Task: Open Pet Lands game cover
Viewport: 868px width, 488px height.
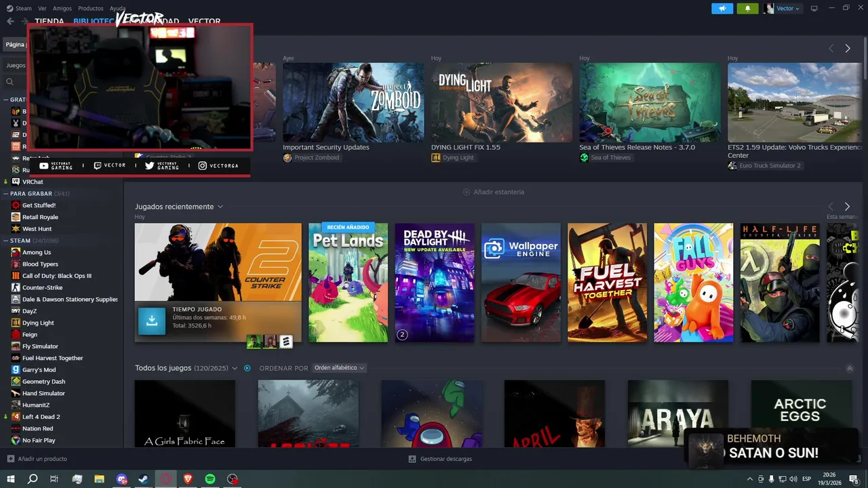Action: [x=349, y=283]
